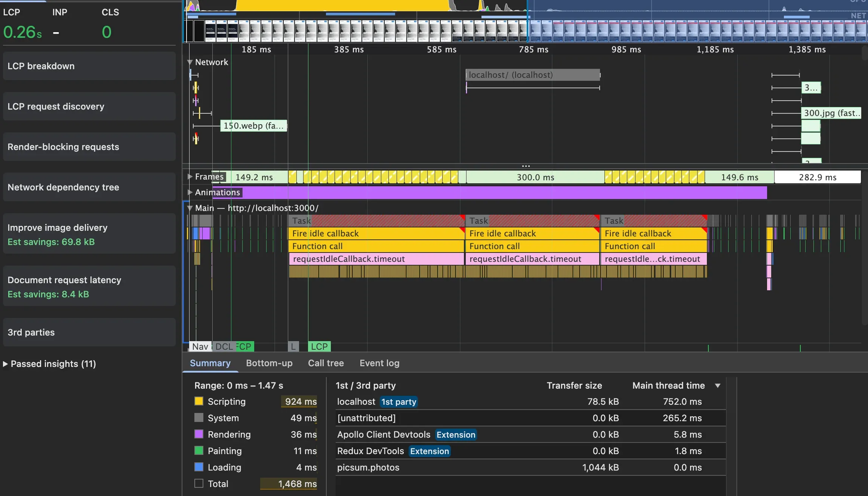Viewport: 868px width, 496px height.
Task: Open the Render-blocking requests insight
Action: pyautogui.click(x=89, y=147)
